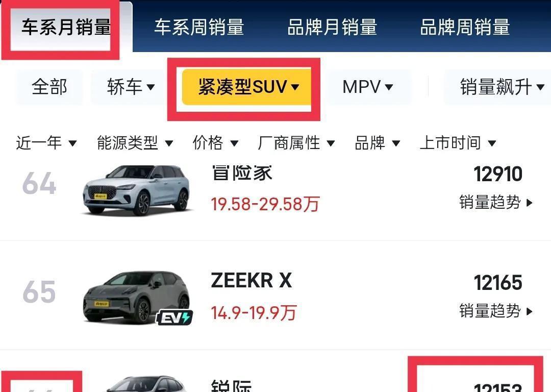This screenshot has width=551, height=392.
Task: Expand the 轿车 category dropdown
Action: [x=131, y=87]
